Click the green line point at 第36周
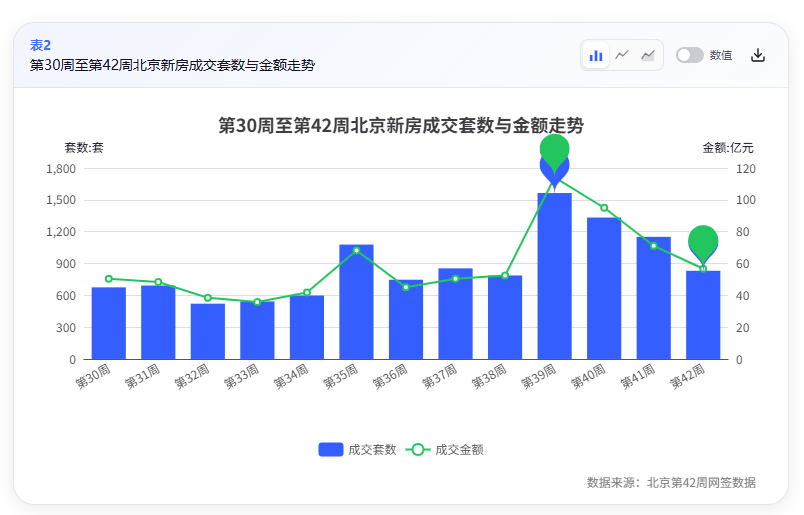 pyautogui.click(x=406, y=287)
